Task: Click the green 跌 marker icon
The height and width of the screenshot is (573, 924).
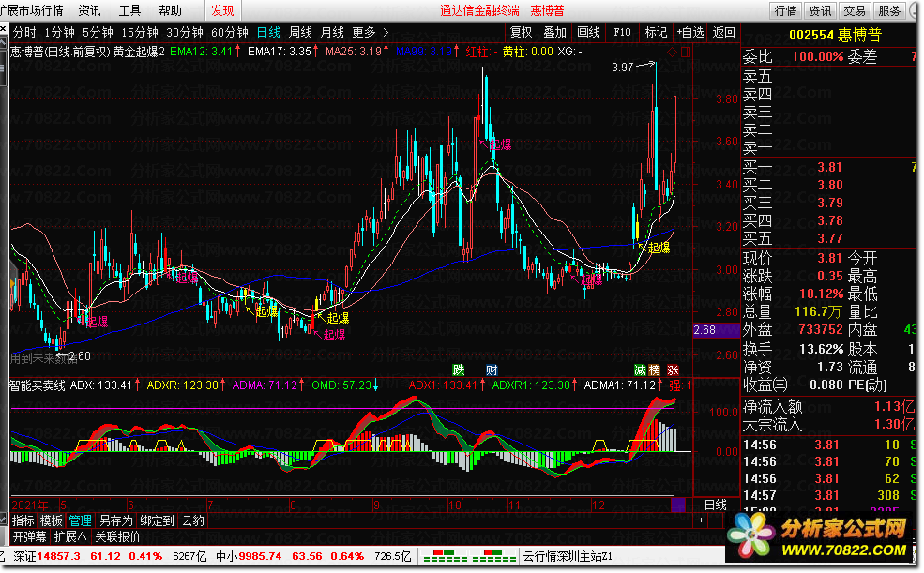Action: [459, 369]
